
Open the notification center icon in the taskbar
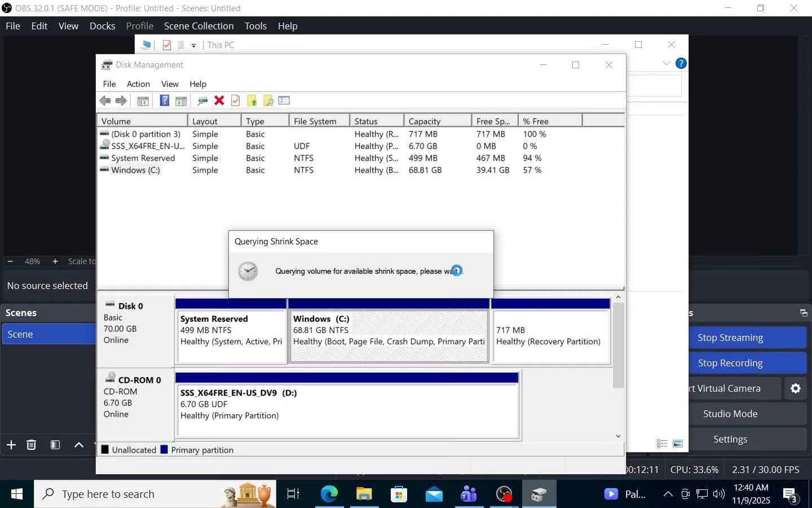click(791, 495)
